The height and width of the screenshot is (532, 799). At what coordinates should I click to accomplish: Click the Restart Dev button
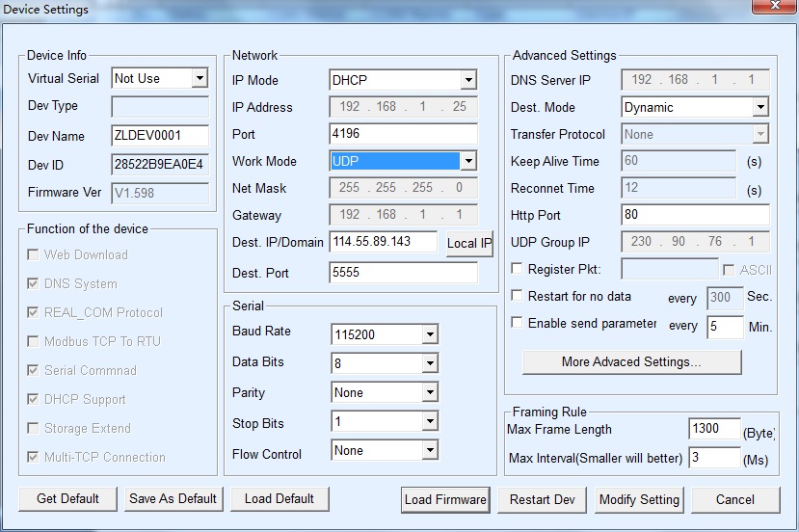(x=542, y=499)
